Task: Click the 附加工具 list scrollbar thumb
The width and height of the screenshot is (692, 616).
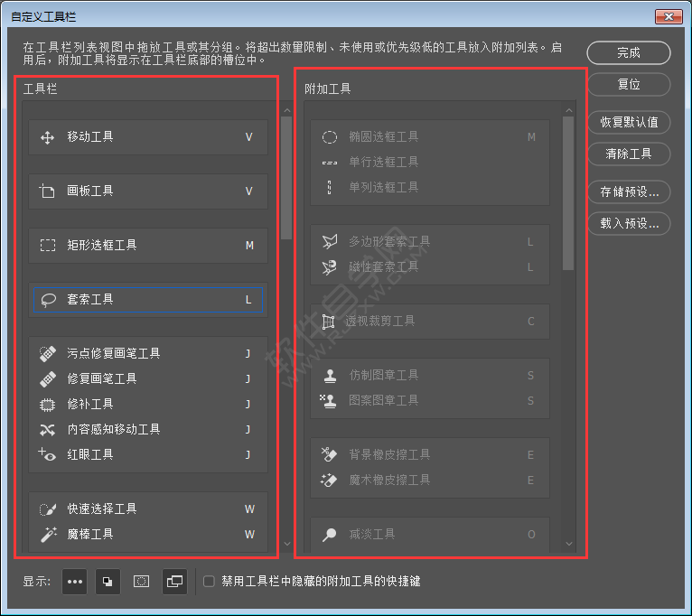Action: pyautogui.click(x=568, y=193)
